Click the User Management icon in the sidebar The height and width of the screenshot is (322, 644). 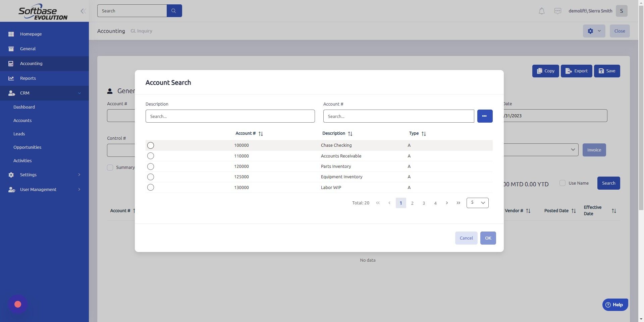click(11, 190)
